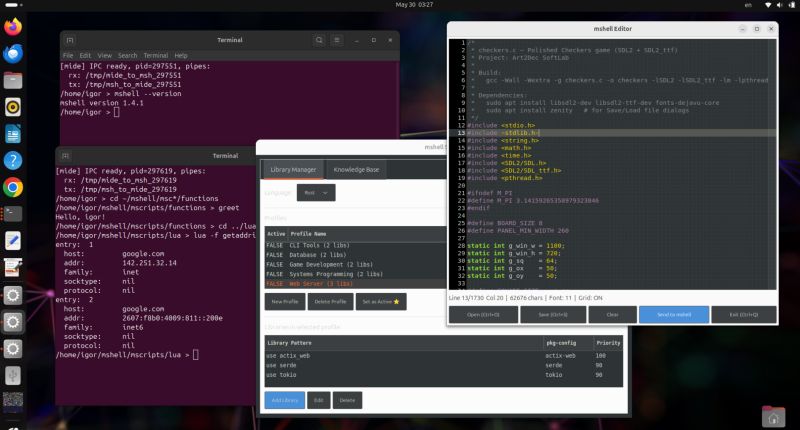Open the Files manager dock icon

point(13,81)
